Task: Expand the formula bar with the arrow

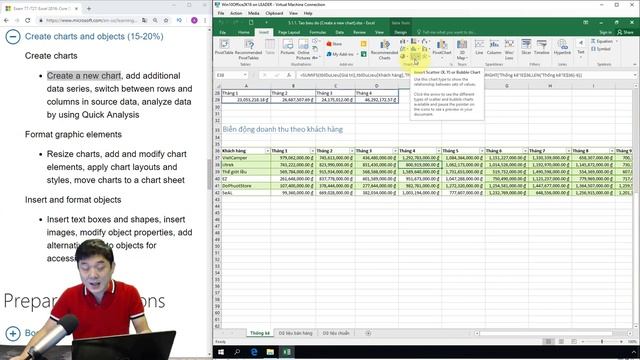Action: (x=635, y=75)
